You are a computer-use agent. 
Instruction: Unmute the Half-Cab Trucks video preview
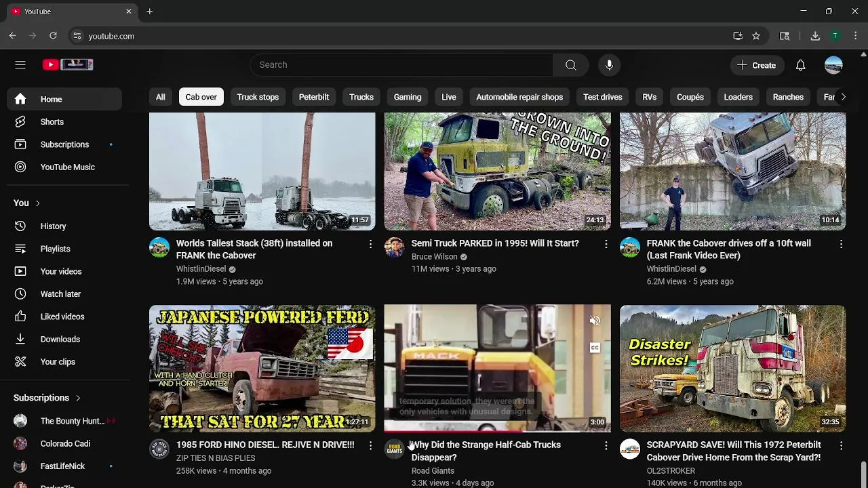pyautogui.click(x=595, y=321)
